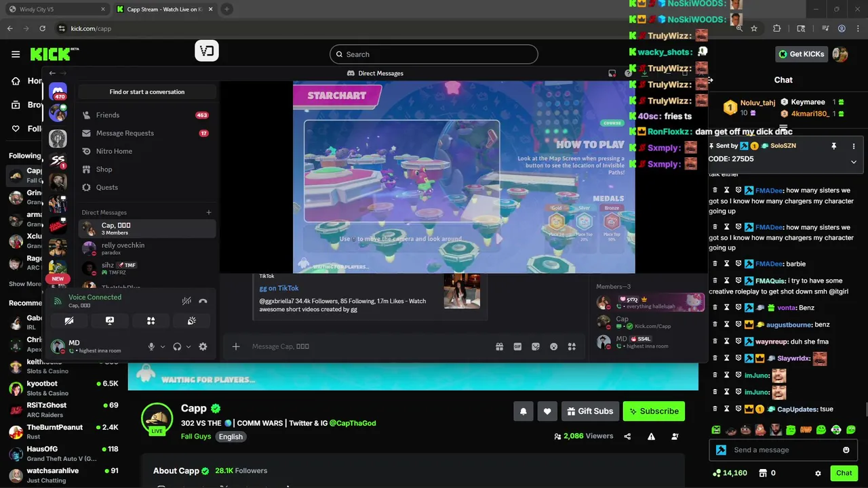Click the green Subscribe button
This screenshot has width=868, height=488.
click(654, 411)
